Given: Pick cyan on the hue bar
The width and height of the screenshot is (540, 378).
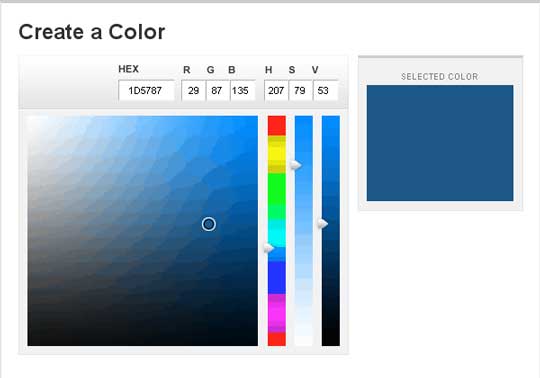Looking at the screenshot, I should click(x=277, y=232).
